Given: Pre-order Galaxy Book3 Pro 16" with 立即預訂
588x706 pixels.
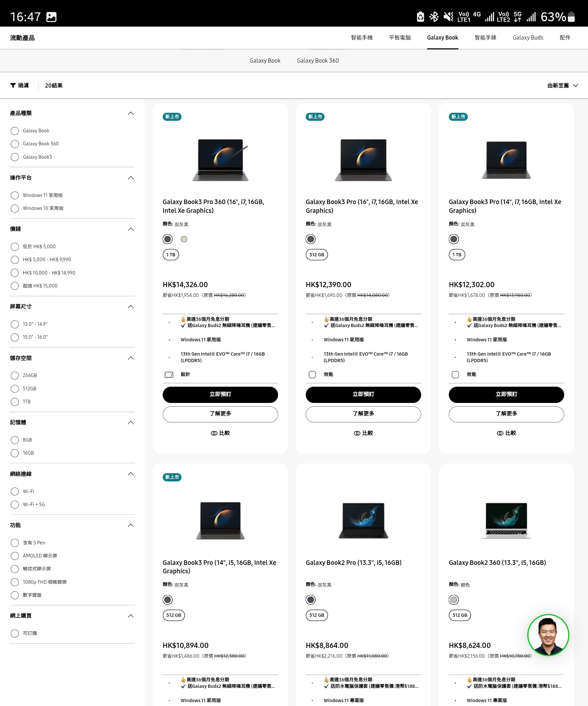Looking at the screenshot, I should (x=363, y=395).
